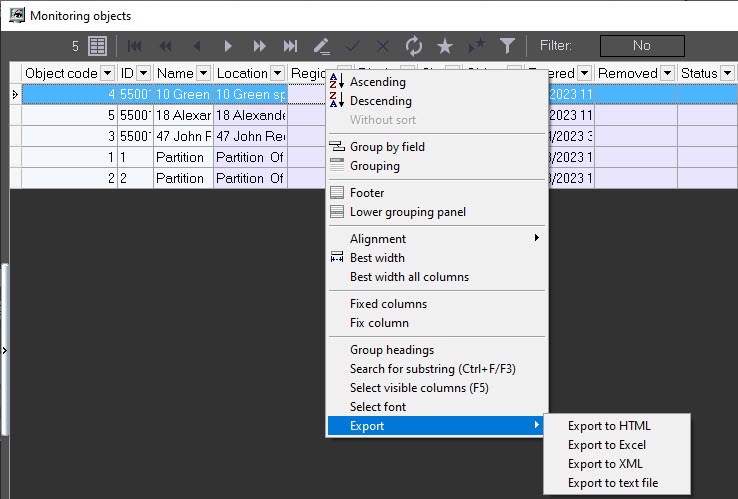Viewport: 738px width, 499px height.
Task: Toggle the Grouping panel option
Action: coord(374,166)
